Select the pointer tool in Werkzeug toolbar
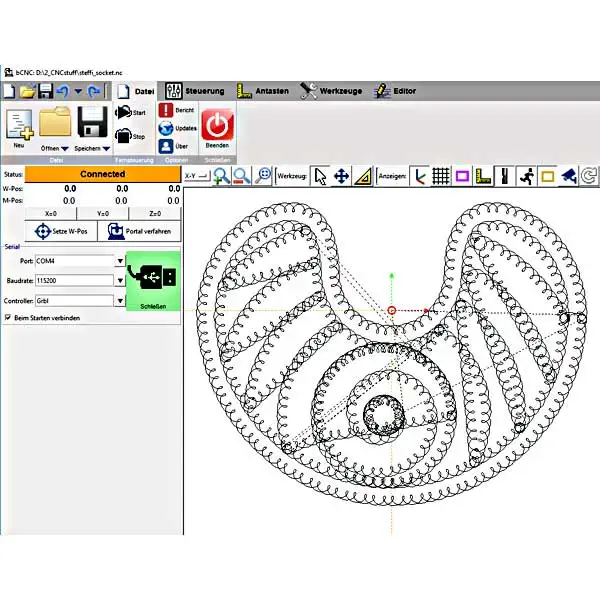 point(320,176)
